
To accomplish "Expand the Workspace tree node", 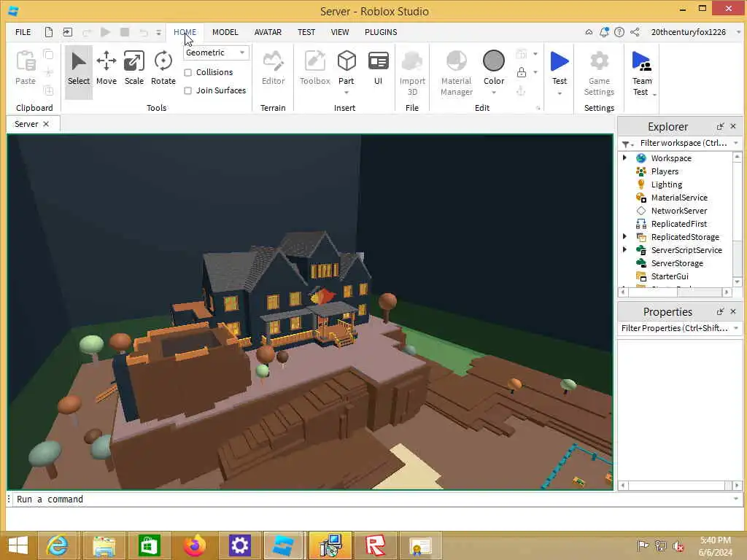I will 624,157.
